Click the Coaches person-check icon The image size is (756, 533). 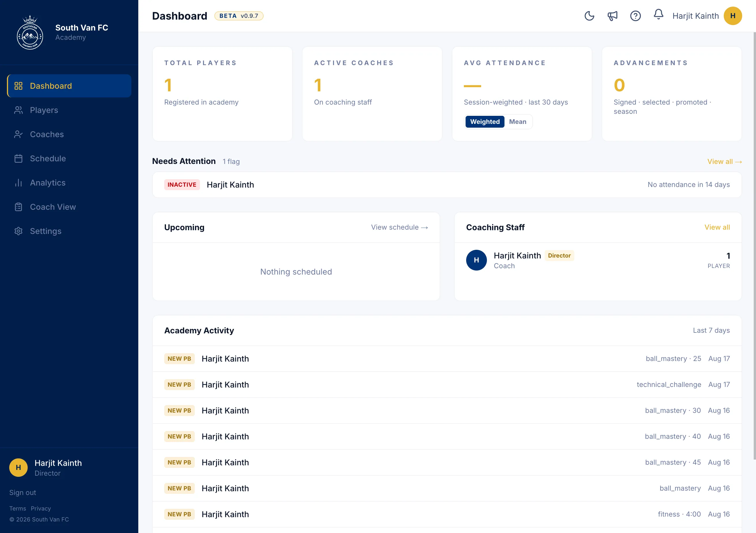(x=18, y=134)
